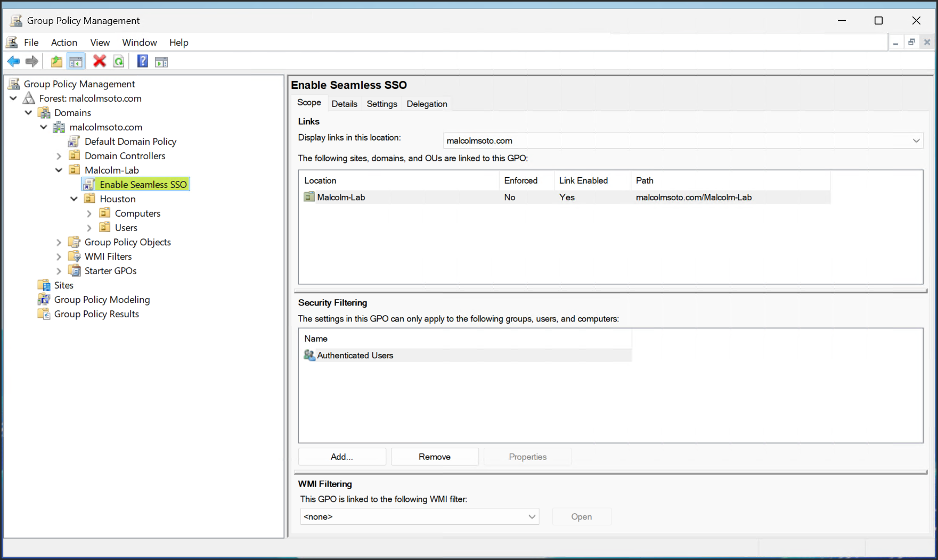Switch to the Delegation tab

427,104
